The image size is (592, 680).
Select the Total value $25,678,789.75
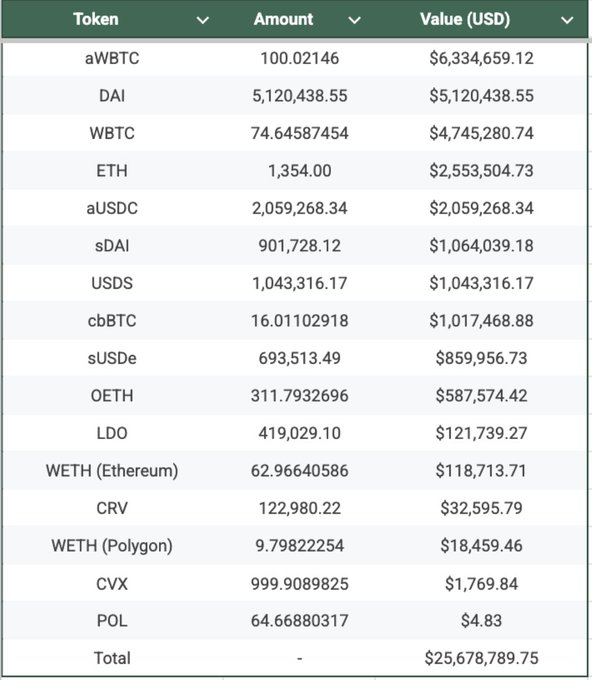tap(481, 658)
